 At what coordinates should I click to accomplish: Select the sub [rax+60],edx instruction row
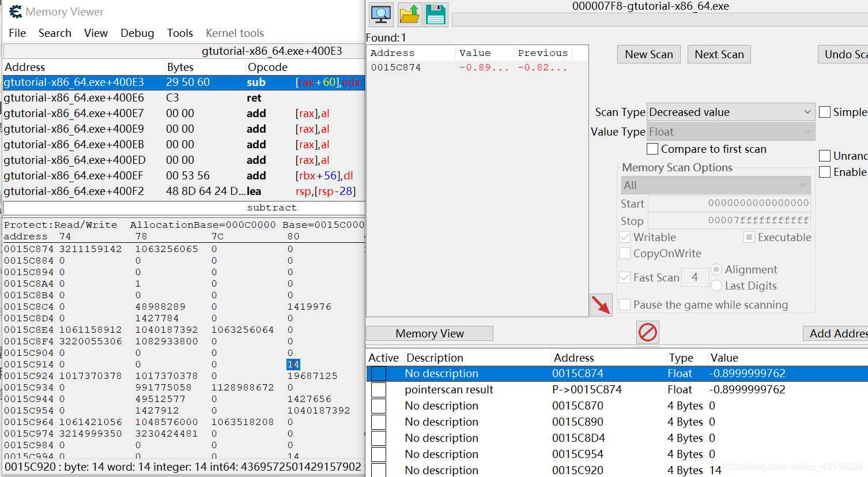(184, 82)
